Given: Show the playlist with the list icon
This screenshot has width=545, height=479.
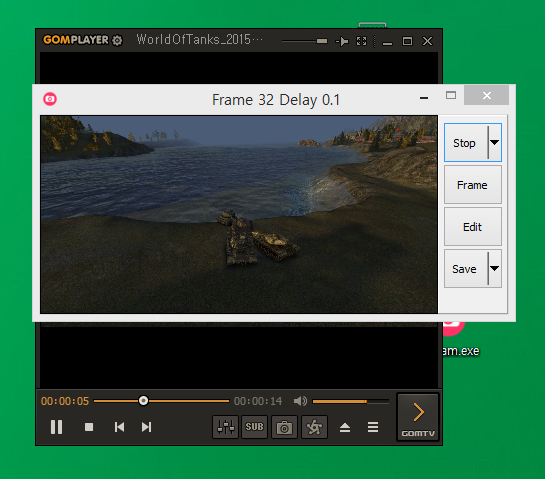Looking at the screenshot, I should [373, 427].
